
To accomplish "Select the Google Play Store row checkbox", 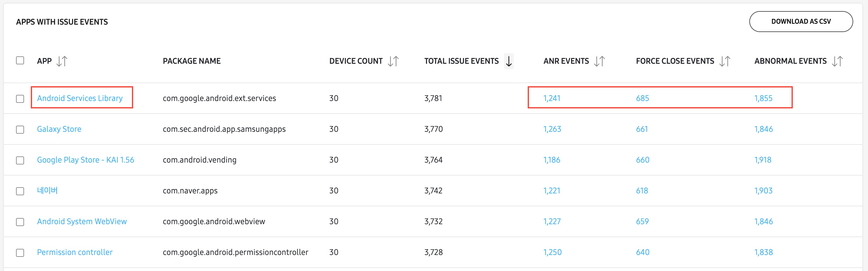I will [20, 160].
